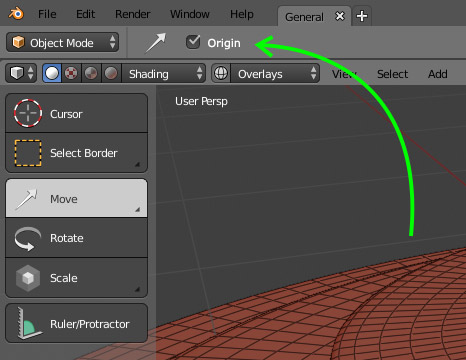Open the Render menu
This screenshot has width=466, height=360.
coord(133,14)
